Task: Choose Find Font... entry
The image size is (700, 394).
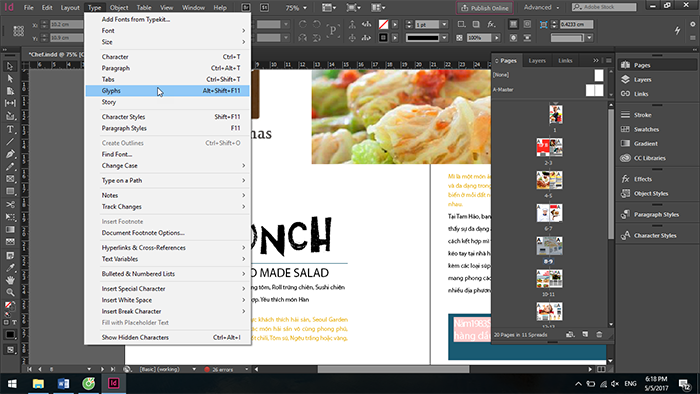Action: coord(167,154)
